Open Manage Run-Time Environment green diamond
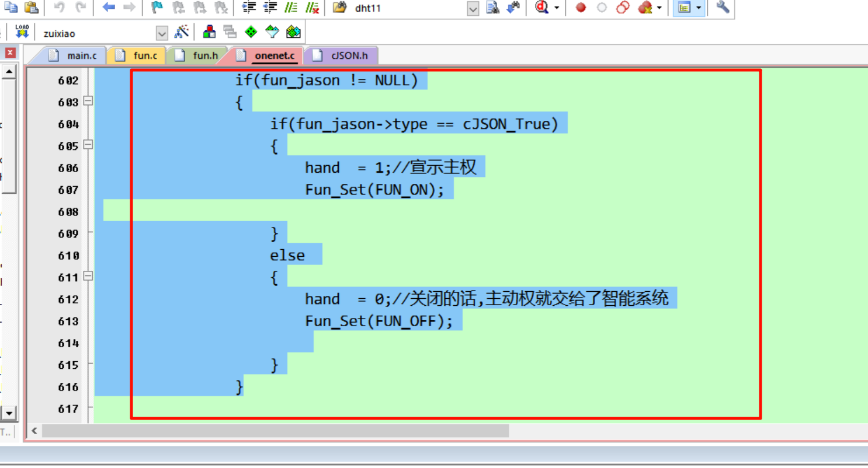The width and height of the screenshot is (868, 468). (x=251, y=32)
